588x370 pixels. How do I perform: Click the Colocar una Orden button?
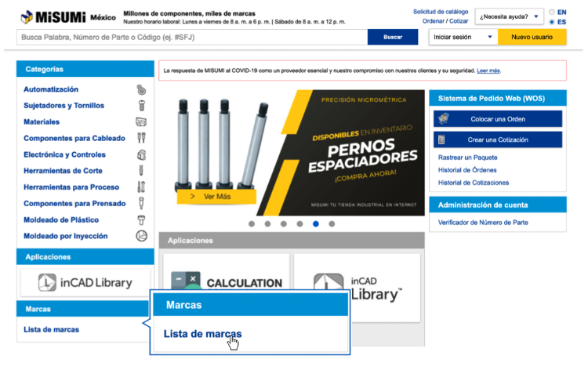pyautogui.click(x=498, y=119)
